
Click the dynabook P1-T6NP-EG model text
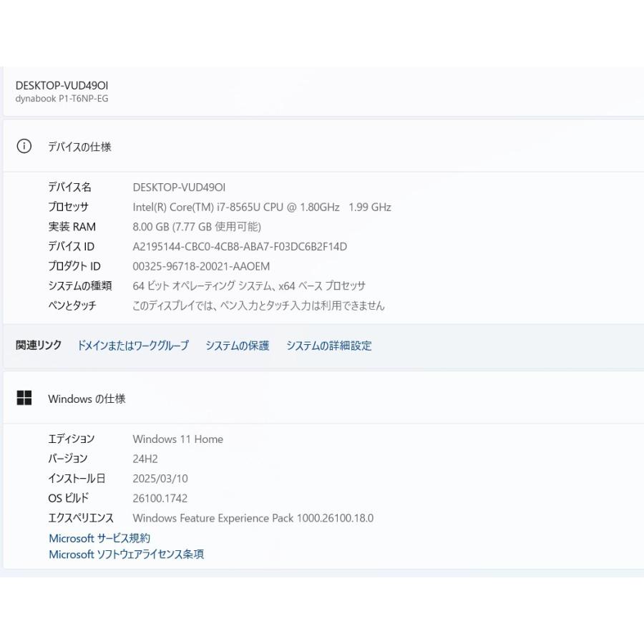[62, 99]
